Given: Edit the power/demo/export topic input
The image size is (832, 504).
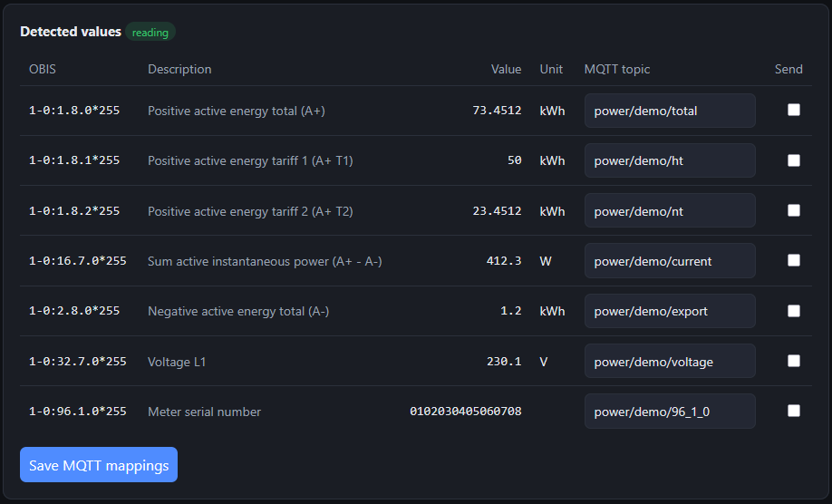Looking at the screenshot, I should 670,311.
